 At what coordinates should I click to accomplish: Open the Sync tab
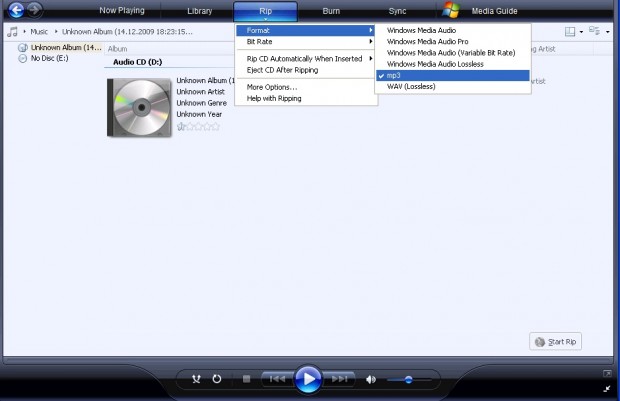click(397, 11)
